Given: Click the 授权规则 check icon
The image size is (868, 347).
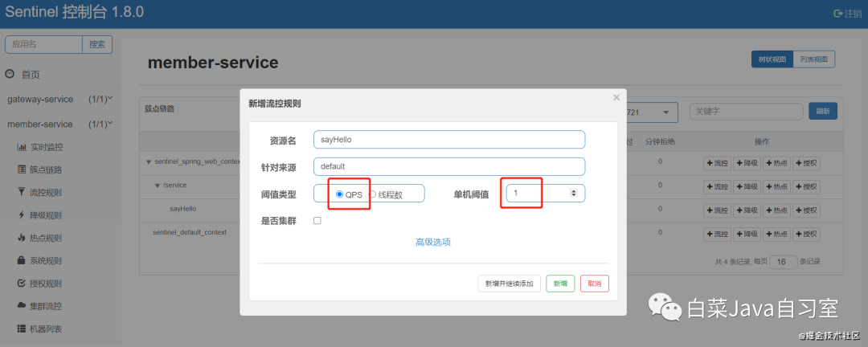Looking at the screenshot, I should pos(22,284).
